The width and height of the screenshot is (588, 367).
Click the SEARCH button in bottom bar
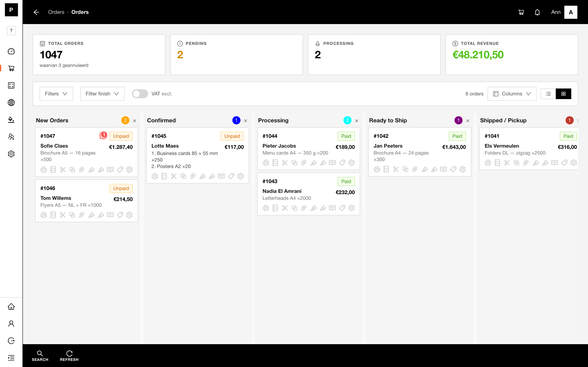click(40, 356)
